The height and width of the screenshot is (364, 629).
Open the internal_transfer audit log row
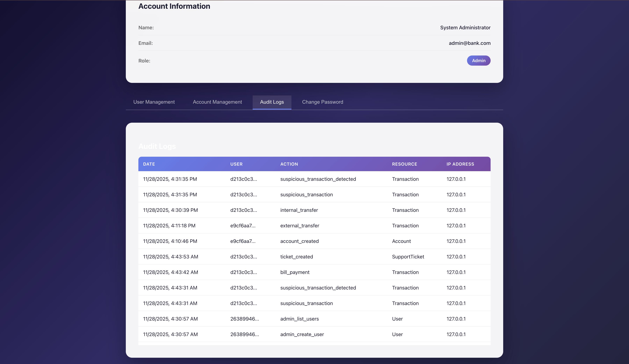pyautogui.click(x=299, y=210)
